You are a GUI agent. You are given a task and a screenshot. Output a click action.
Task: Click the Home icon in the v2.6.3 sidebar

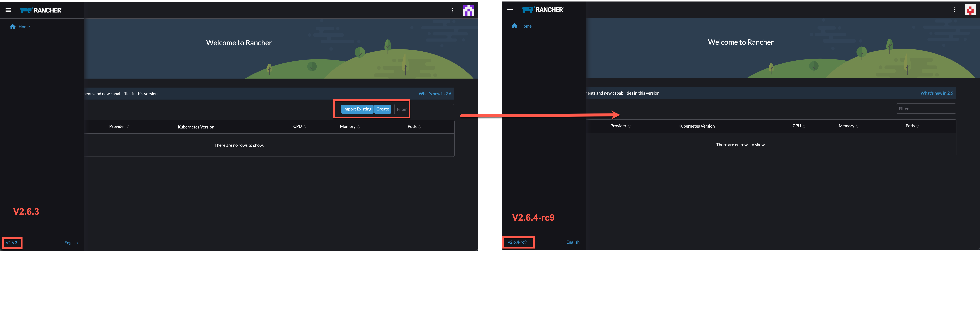coord(13,26)
